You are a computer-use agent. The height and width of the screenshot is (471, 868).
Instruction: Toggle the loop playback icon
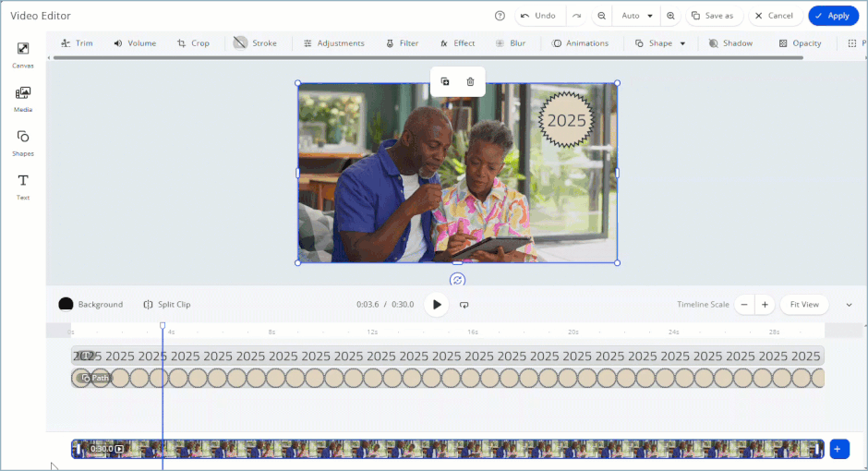[464, 305]
